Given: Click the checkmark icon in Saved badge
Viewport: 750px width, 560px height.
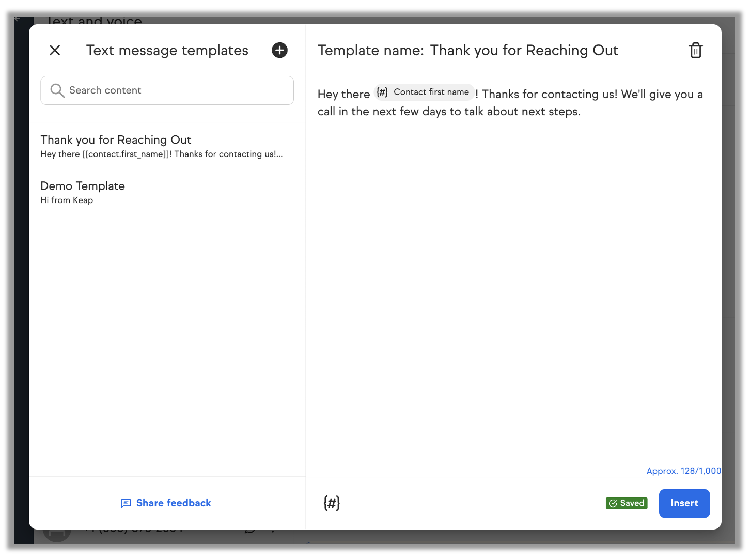Looking at the screenshot, I should point(613,503).
